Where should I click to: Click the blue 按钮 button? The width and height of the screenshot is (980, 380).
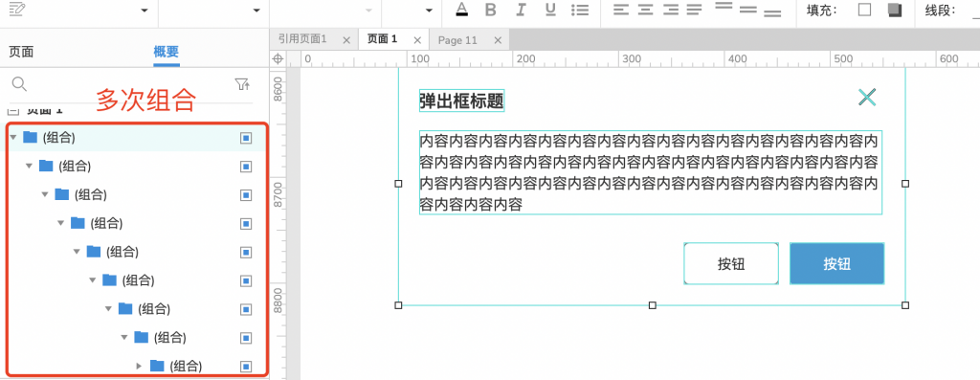836,264
